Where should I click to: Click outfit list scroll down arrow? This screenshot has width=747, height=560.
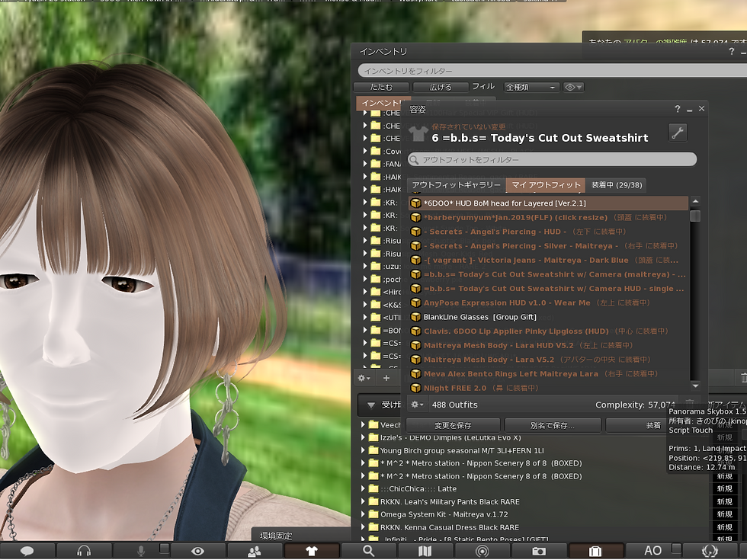(695, 386)
